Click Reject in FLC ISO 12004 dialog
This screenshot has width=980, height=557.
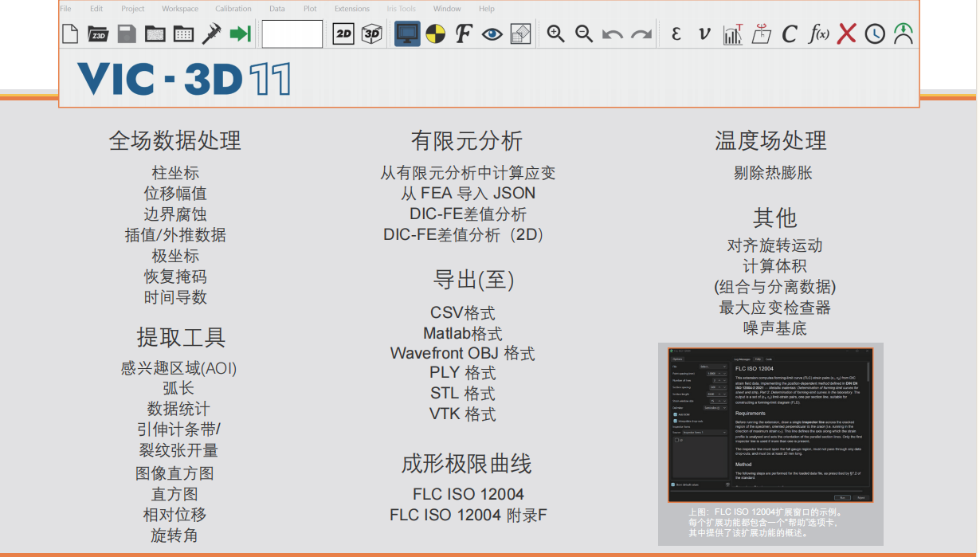pos(861,497)
